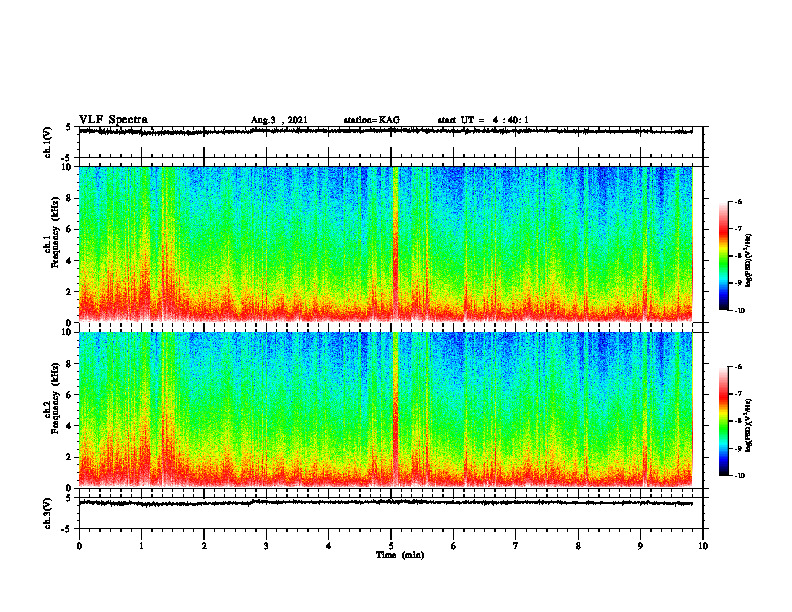
Task: Click the "6" tick on the Time axis
Action: pos(454,546)
